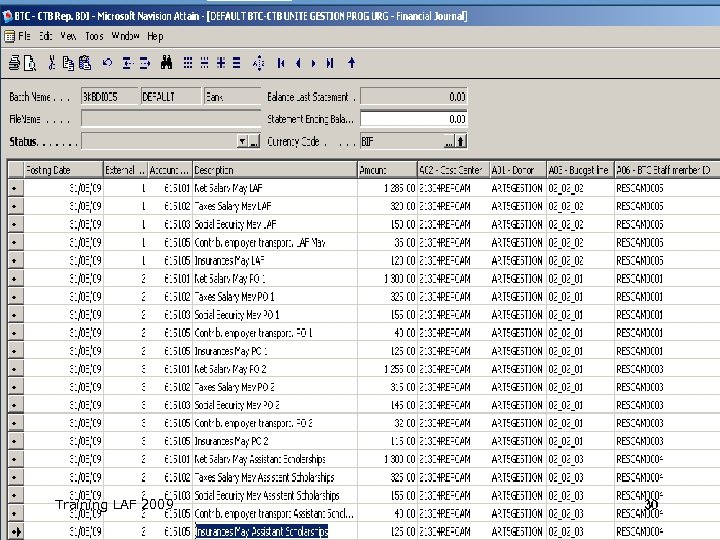Click the Amount column header
This screenshot has height=540, width=720.
point(387,170)
